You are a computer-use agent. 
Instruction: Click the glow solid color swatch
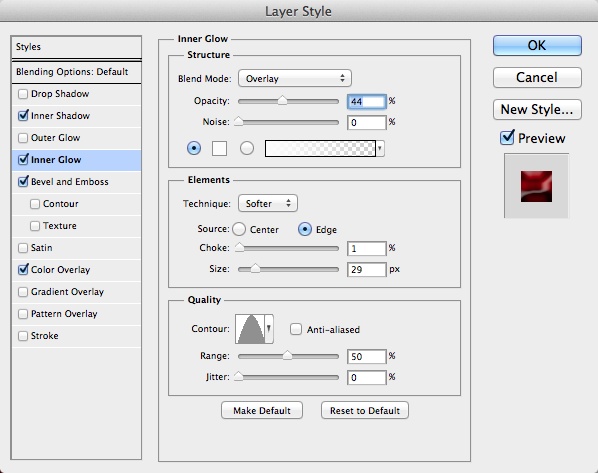click(219, 148)
